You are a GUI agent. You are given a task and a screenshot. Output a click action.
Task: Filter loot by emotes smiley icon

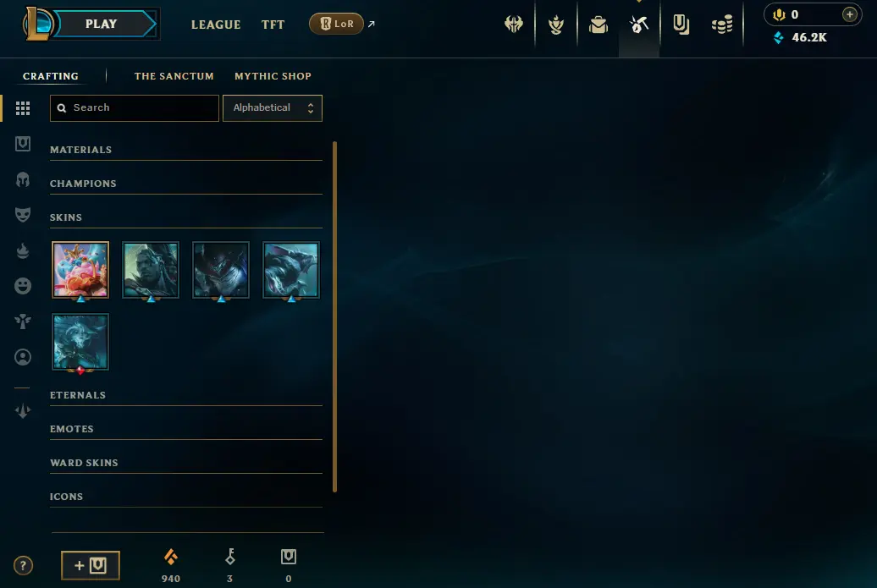coord(23,286)
